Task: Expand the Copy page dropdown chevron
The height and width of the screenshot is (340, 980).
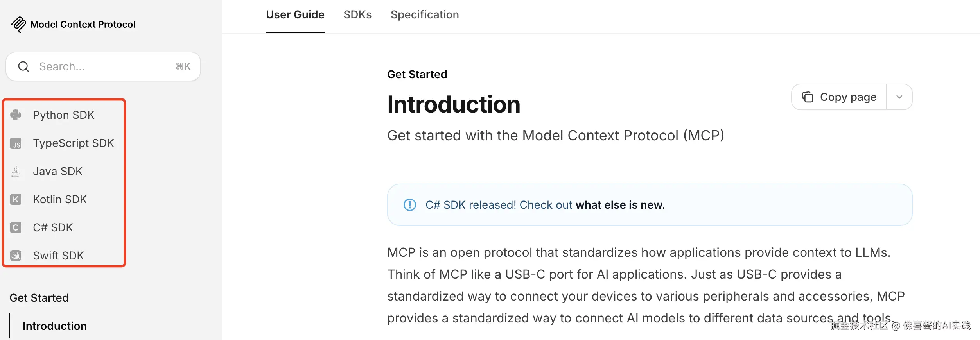Action: (x=899, y=97)
